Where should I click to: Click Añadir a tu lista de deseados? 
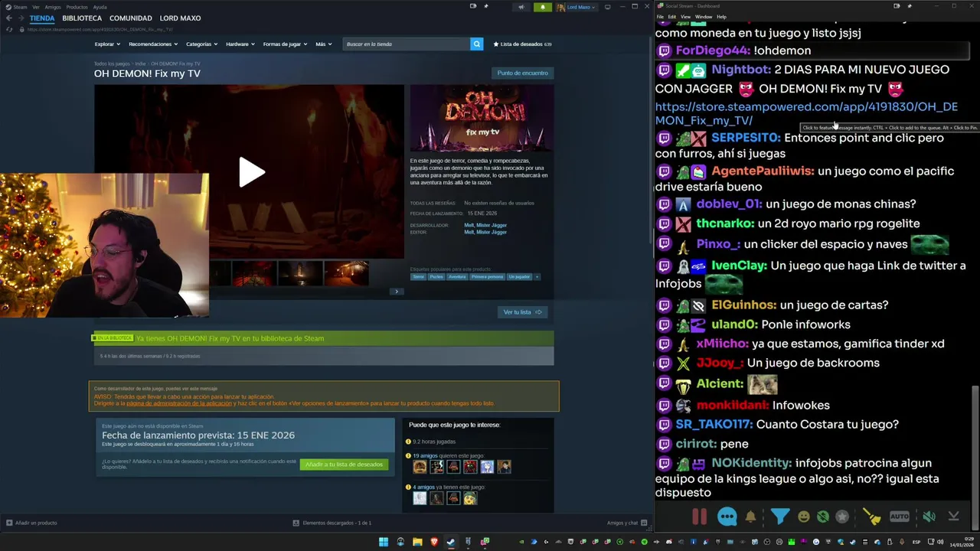344,465
